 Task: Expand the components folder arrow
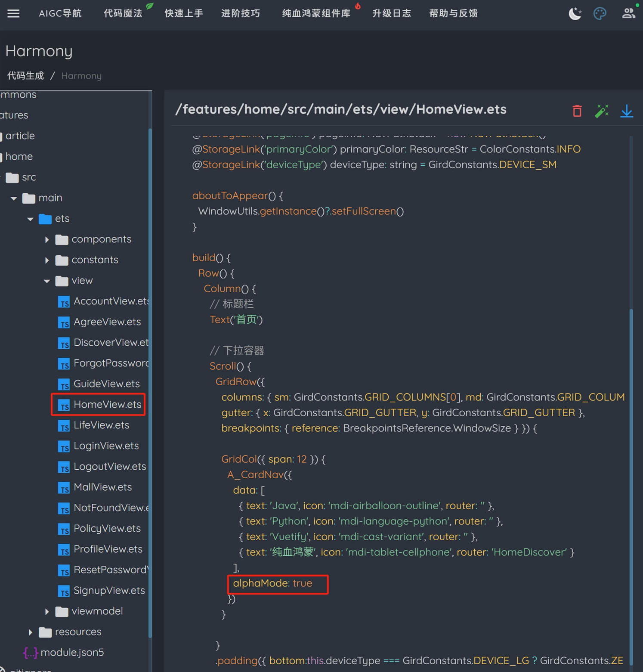47,240
